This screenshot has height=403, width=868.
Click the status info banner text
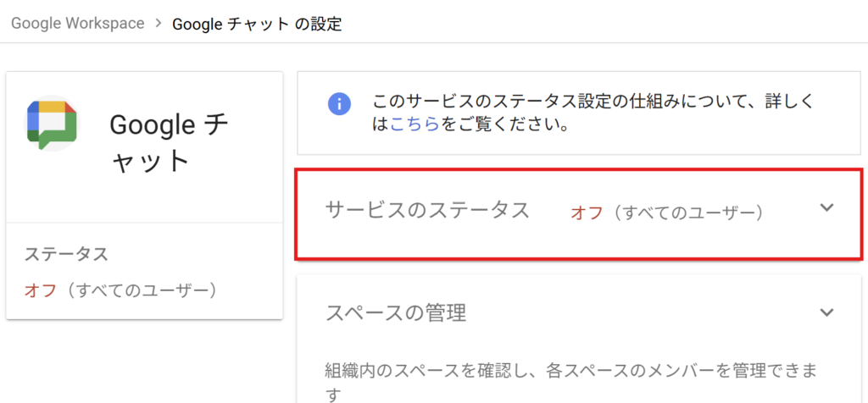[593, 113]
